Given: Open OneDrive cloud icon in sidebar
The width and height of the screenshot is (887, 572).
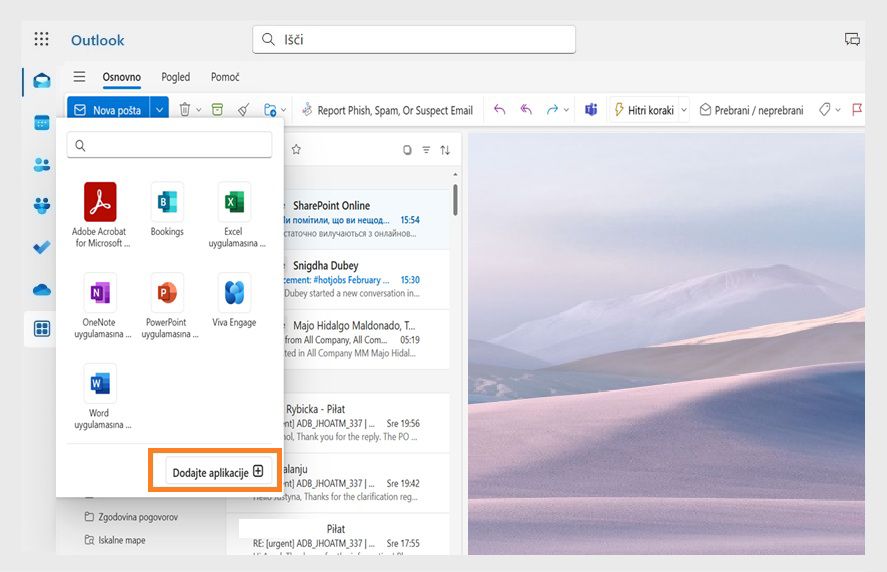Looking at the screenshot, I should pos(42,290).
